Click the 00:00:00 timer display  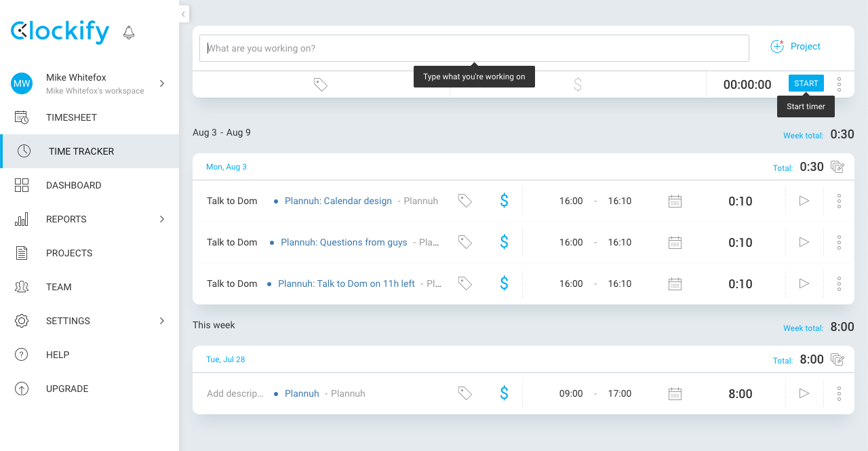click(x=747, y=85)
